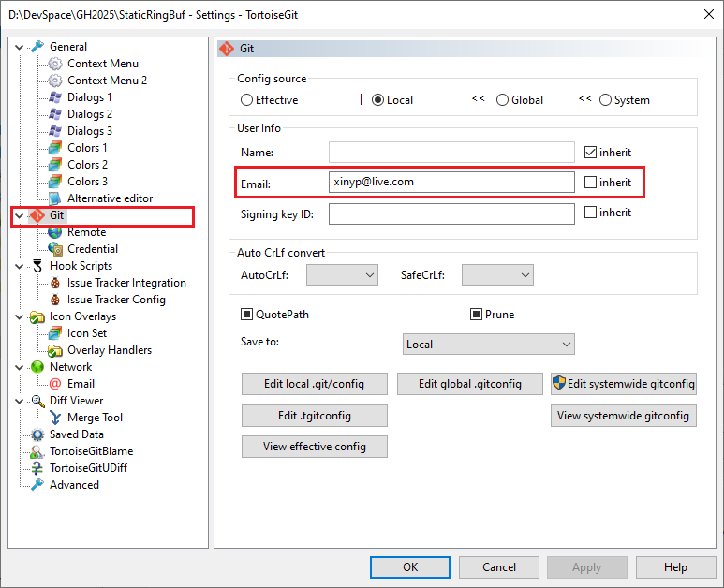724x588 pixels.
Task: Click the Issue Tracker Integration bug icon
Action: point(55,283)
